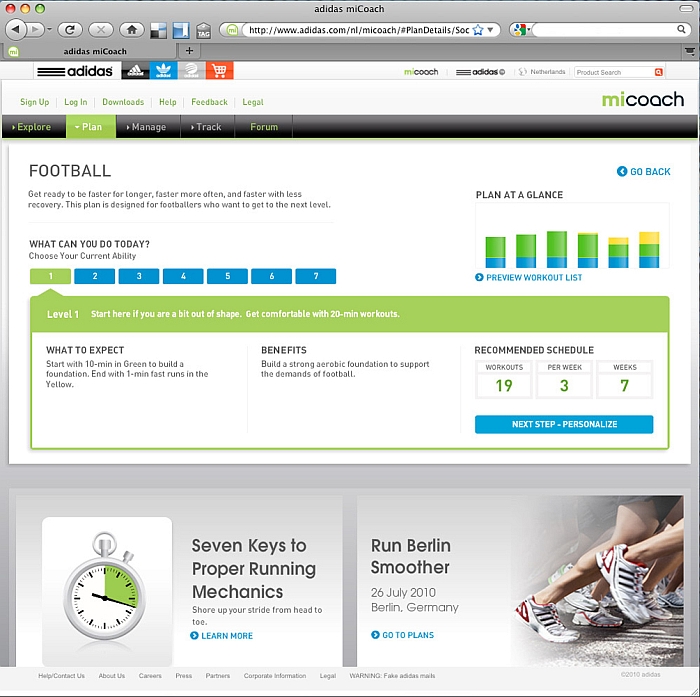The height and width of the screenshot is (697, 700).
Task: Click the adidas corporate link in top bar
Action: (x=480, y=72)
